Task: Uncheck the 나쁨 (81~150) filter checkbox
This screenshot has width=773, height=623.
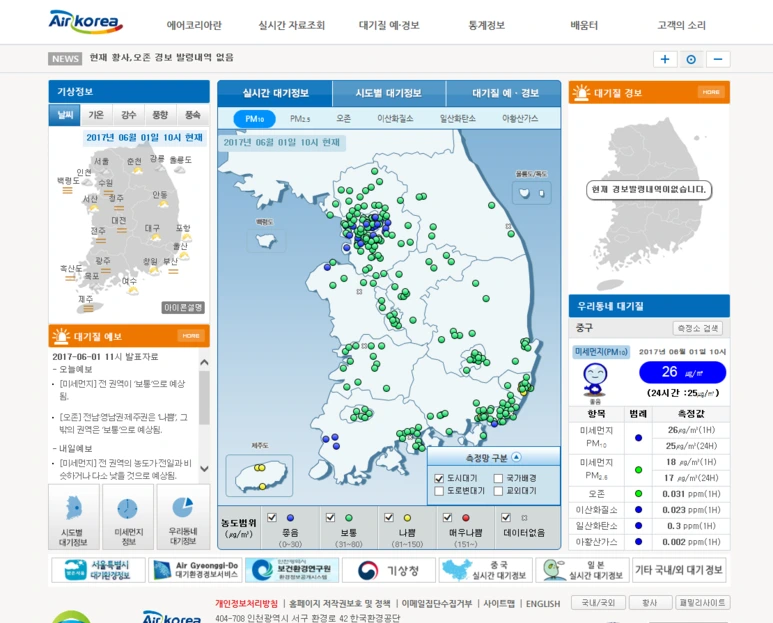Action: [x=389, y=517]
